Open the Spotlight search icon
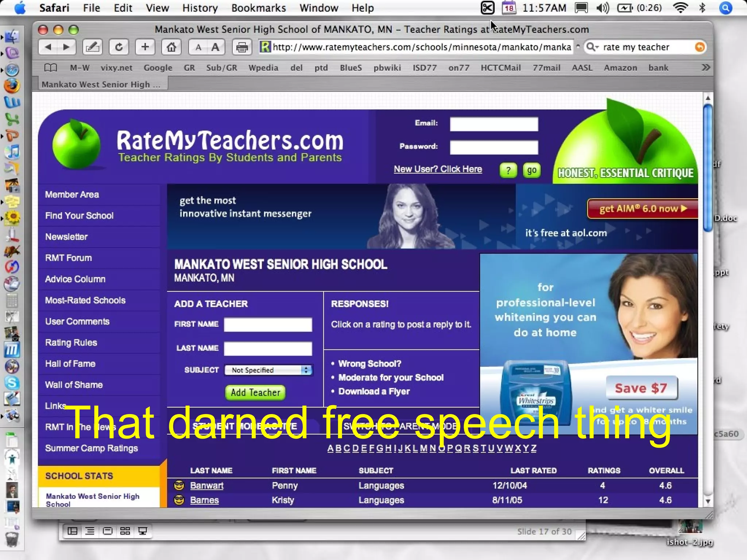The width and height of the screenshot is (747, 560). [x=726, y=8]
